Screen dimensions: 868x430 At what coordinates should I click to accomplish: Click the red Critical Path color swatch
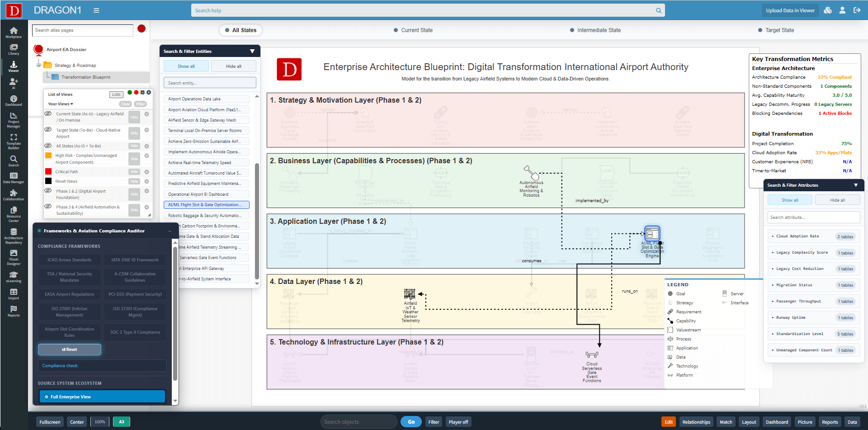click(x=48, y=171)
